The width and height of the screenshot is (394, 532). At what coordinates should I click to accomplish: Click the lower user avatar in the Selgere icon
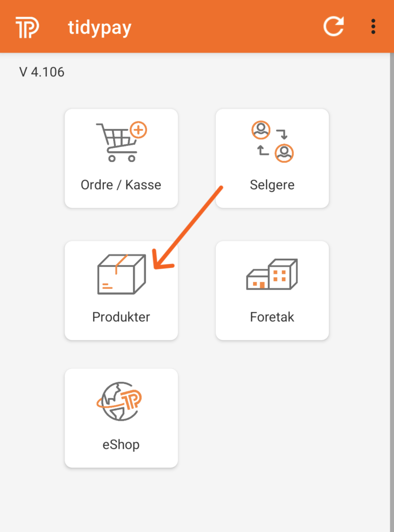click(x=284, y=153)
